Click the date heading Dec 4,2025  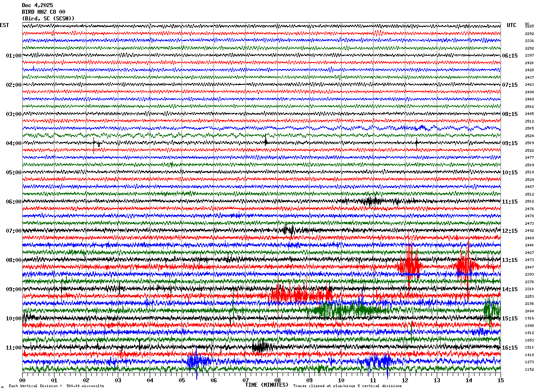coord(37,5)
